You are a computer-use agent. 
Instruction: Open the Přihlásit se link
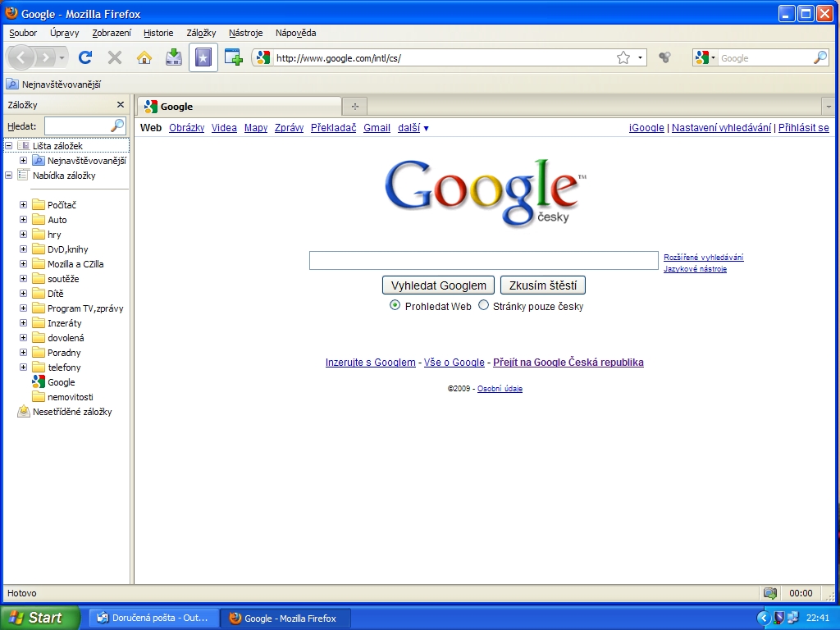[x=804, y=127]
